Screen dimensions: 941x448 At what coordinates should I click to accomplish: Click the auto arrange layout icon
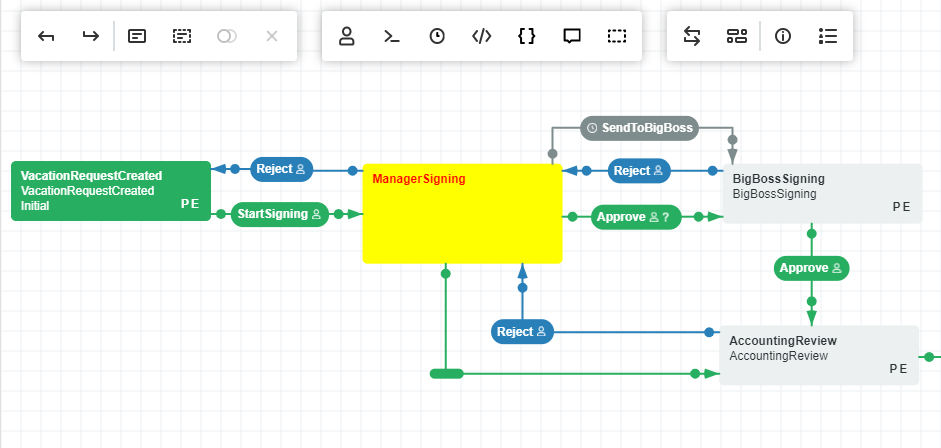tap(737, 37)
